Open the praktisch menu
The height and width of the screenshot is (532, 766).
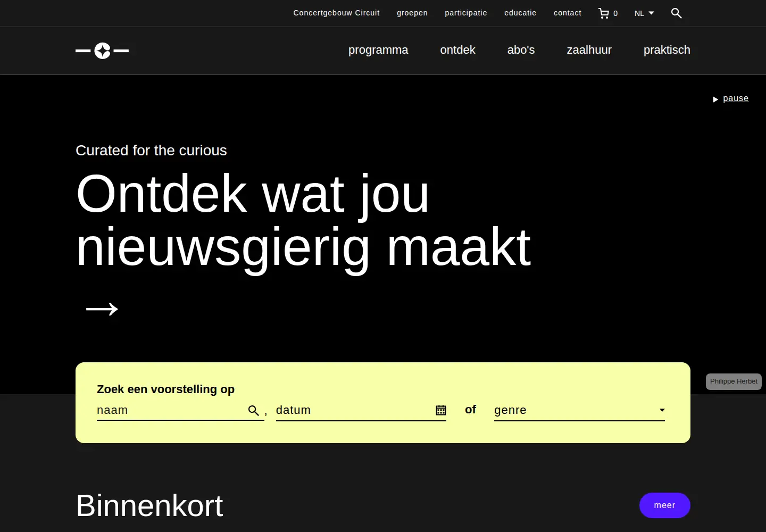coord(667,50)
